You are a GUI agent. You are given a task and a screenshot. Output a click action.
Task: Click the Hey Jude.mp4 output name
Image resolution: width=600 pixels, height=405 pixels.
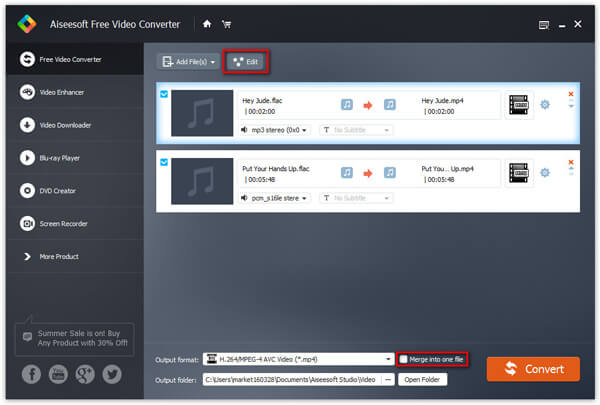[442, 101]
